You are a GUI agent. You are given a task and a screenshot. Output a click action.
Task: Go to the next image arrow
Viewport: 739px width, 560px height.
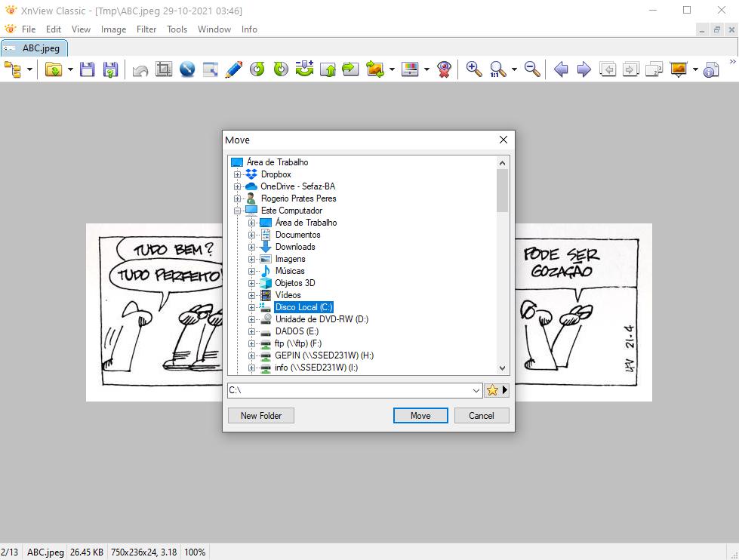(584, 69)
